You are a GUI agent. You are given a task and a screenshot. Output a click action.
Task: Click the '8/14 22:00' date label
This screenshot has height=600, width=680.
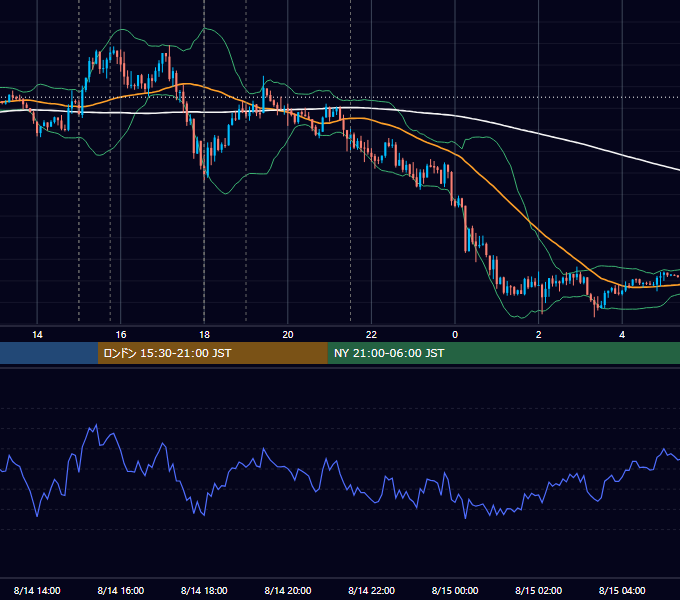(372, 590)
